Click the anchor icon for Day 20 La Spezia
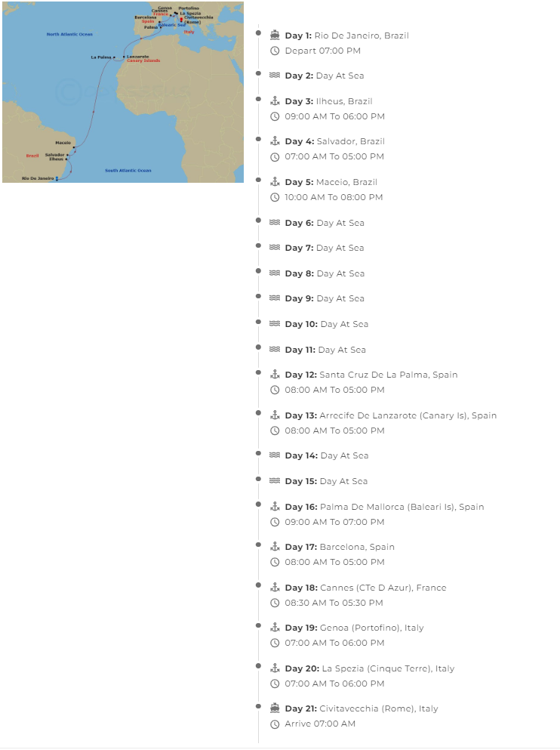Image resolution: width=560 pixels, height=750 pixels. tap(275, 668)
